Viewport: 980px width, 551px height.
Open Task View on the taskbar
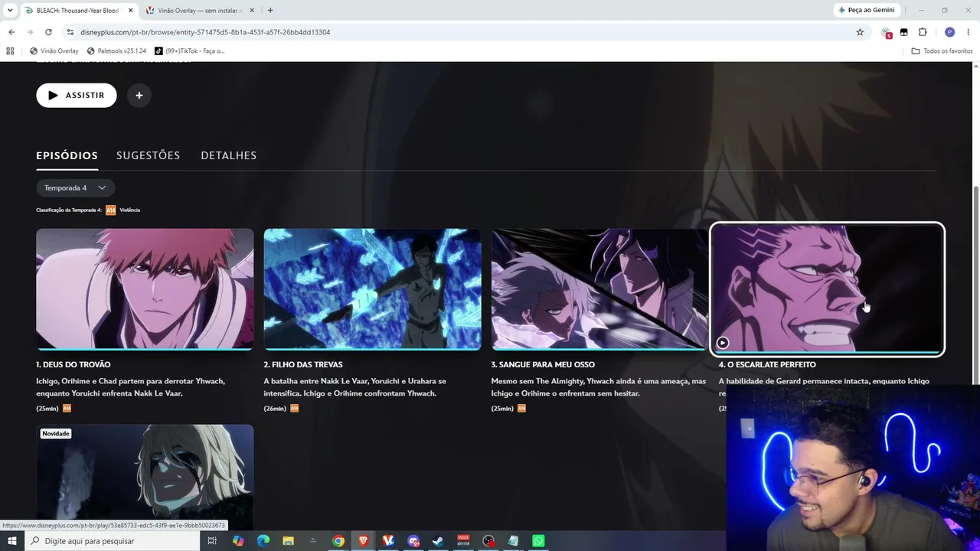tap(212, 541)
